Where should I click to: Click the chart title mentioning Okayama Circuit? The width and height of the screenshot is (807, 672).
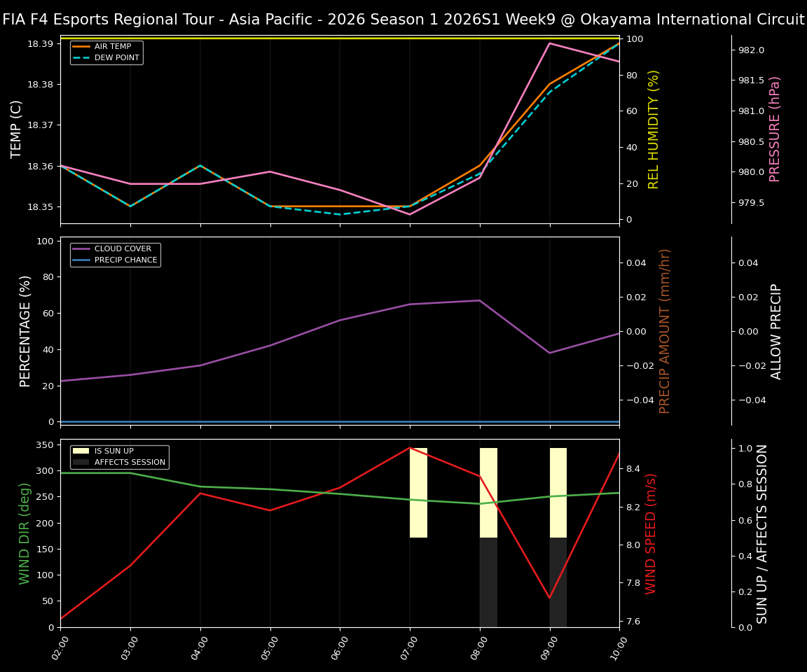pos(403,20)
